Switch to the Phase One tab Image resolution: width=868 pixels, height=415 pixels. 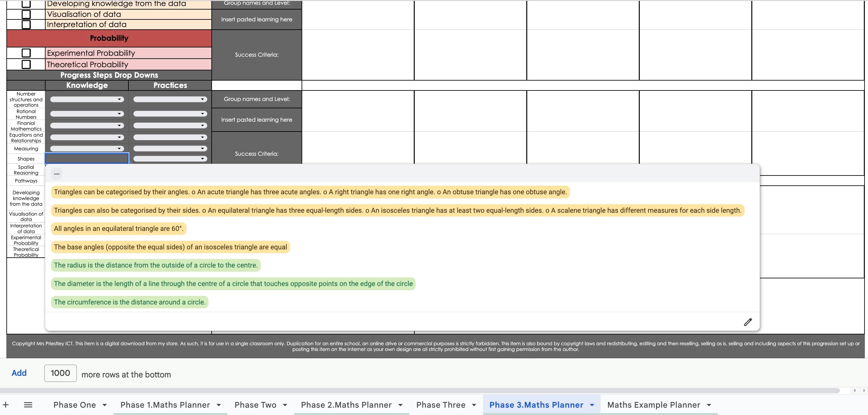[x=75, y=404]
